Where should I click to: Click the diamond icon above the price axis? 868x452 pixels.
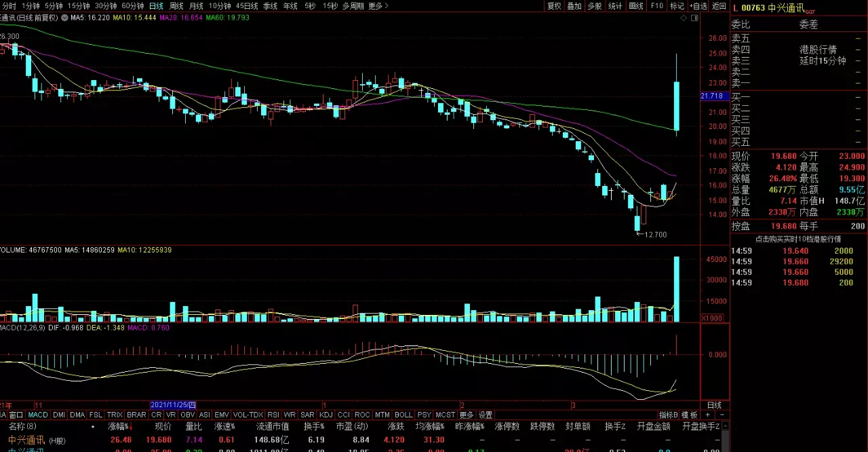(684, 18)
